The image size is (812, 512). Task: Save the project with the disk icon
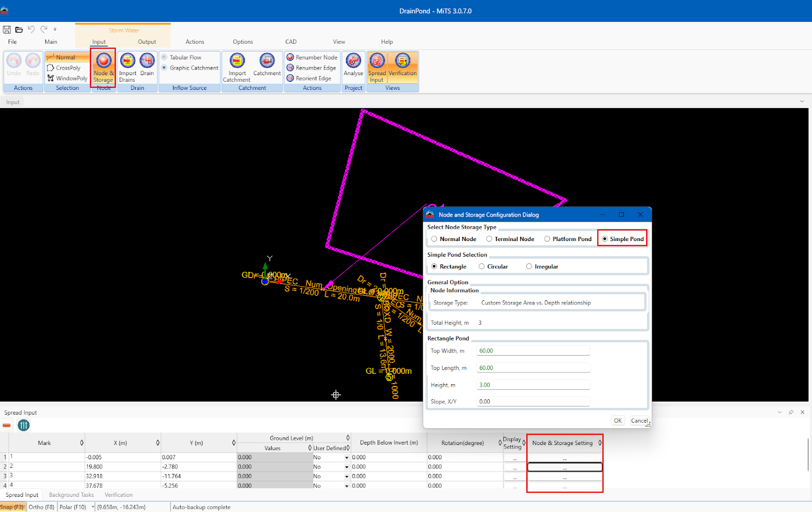(x=7, y=29)
